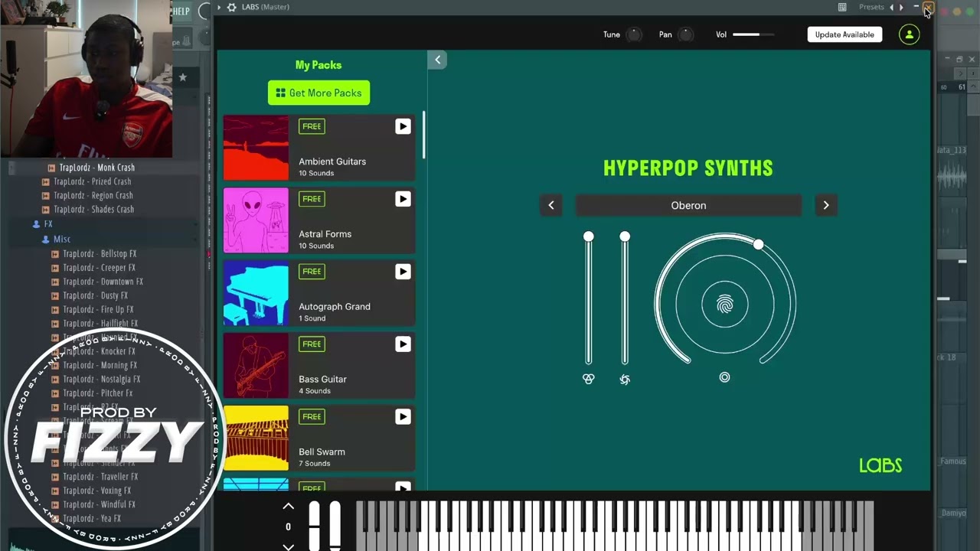980x551 pixels.
Task: Click the My Packs heading
Action: coord(318,65)
